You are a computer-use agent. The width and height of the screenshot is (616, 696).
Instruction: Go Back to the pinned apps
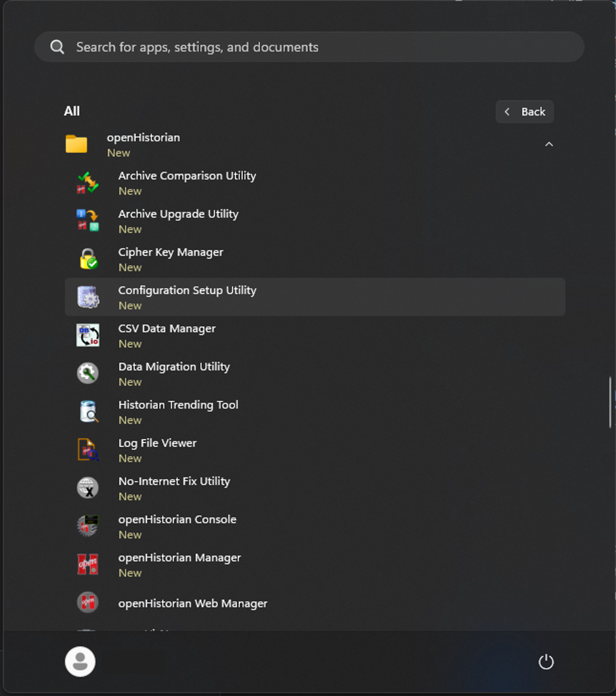(x=524, y=112)
